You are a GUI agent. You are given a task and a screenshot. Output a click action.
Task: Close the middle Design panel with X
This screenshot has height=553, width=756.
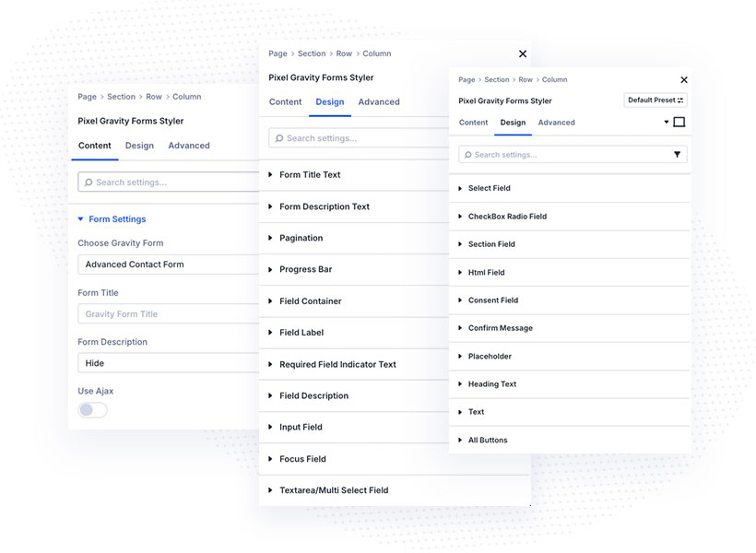523,54
